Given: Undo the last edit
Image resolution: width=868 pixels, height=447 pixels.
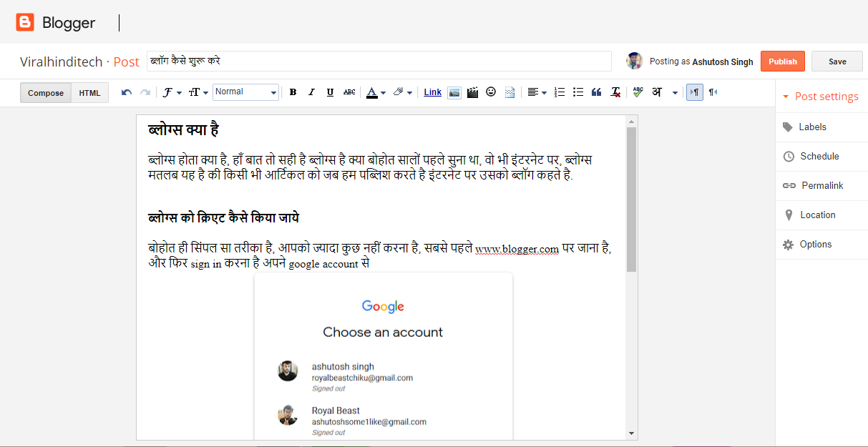Looking at the screenshot, I should tap(127, 92).
